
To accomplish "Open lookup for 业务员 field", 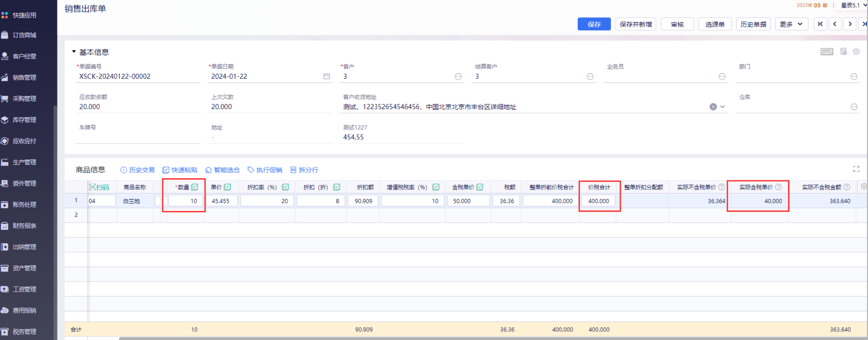I will (x=722, y=76).
